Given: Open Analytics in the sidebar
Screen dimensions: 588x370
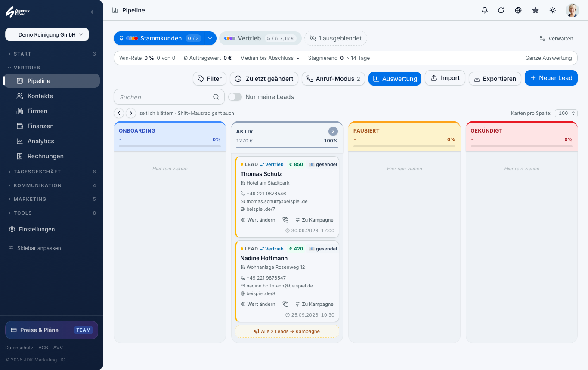Looking at the screenshot, I should pyautogui.click(x=52, y=141).
